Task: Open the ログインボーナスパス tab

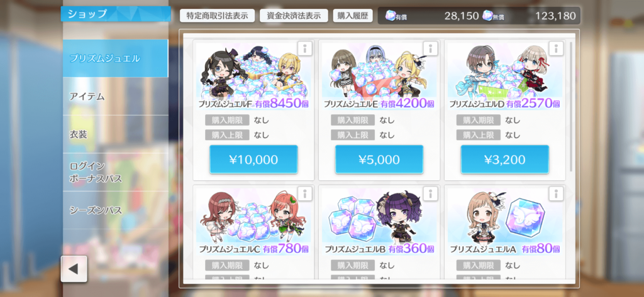Action: pos(116,172)
